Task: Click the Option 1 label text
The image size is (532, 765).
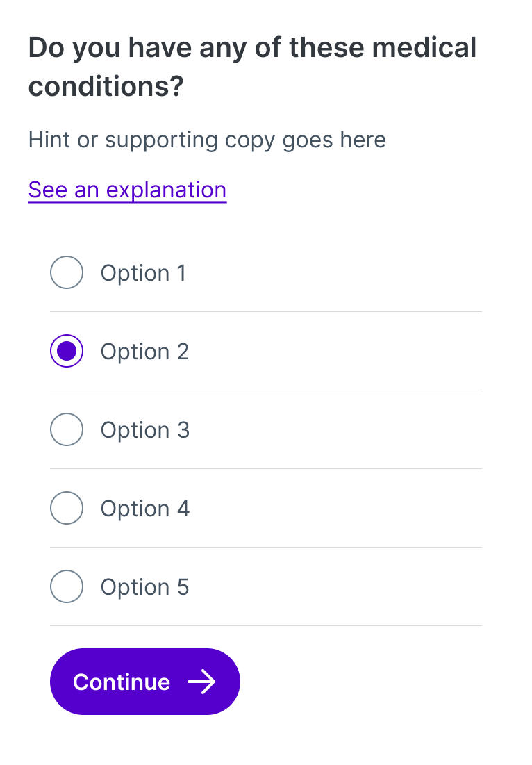Action: [x=143, y=272]
